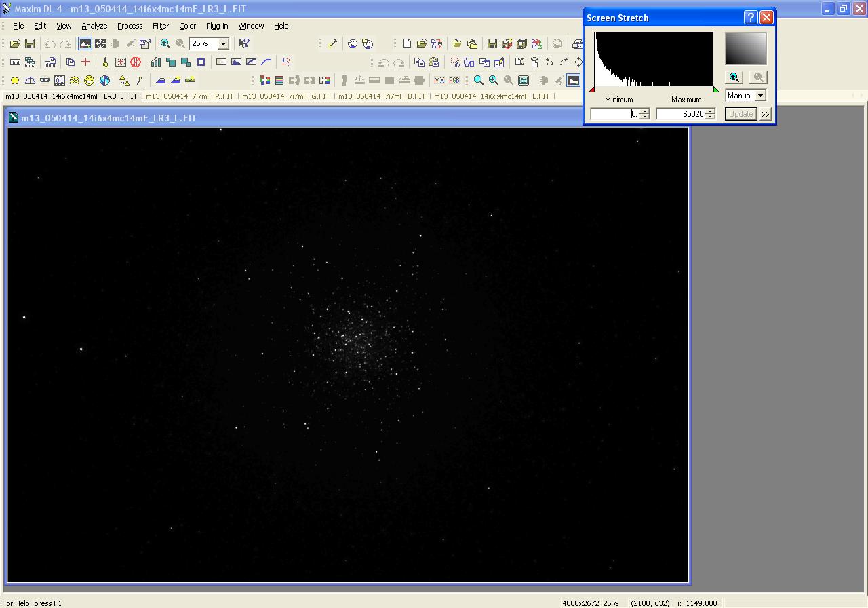This screenshot has height=608, width=868.
Task: Click the floppy disk Save icon
Action: click(x=30, y=43)
